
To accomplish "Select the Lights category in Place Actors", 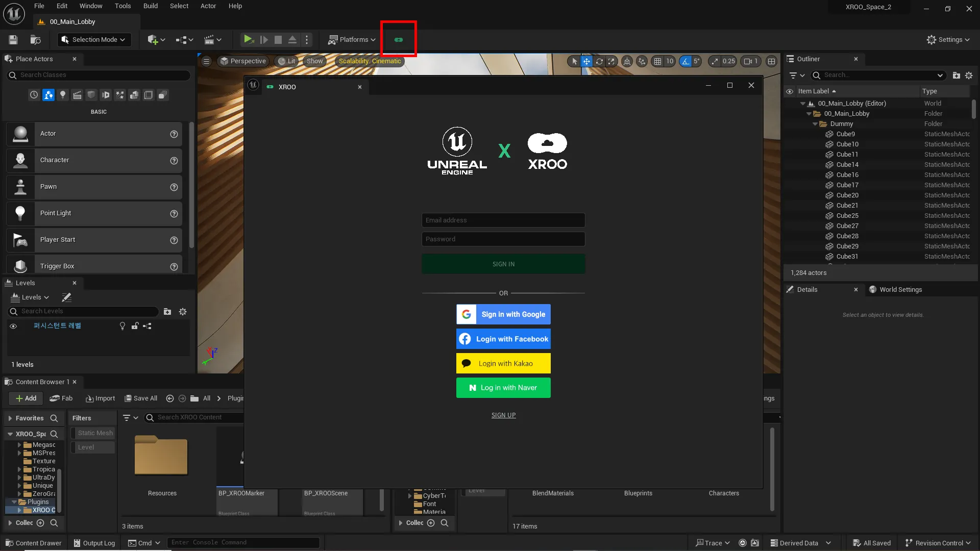I will 63,95.
